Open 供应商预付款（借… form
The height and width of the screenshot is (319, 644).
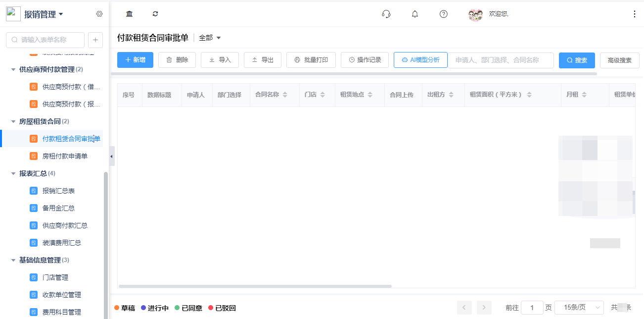tap(71, 87)
